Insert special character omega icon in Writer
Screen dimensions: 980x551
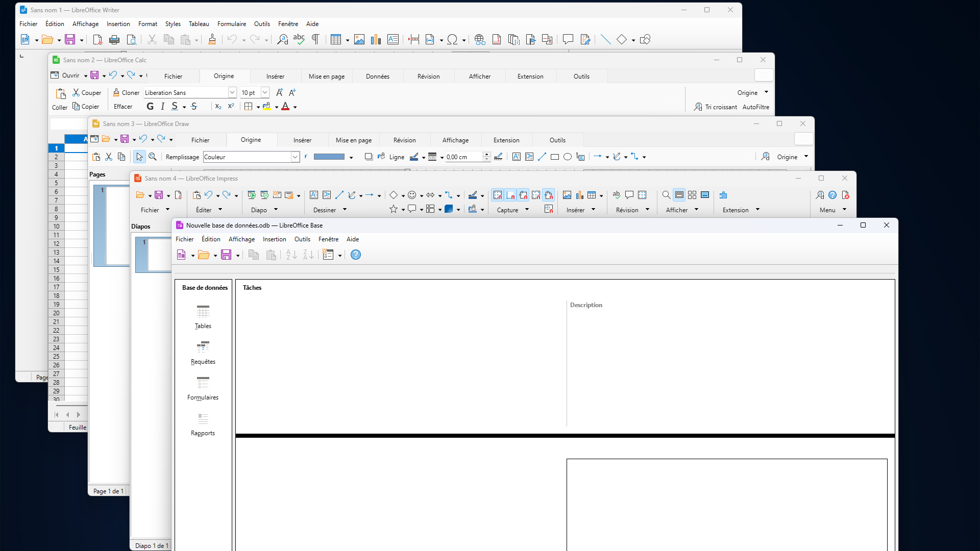point(452,39)
